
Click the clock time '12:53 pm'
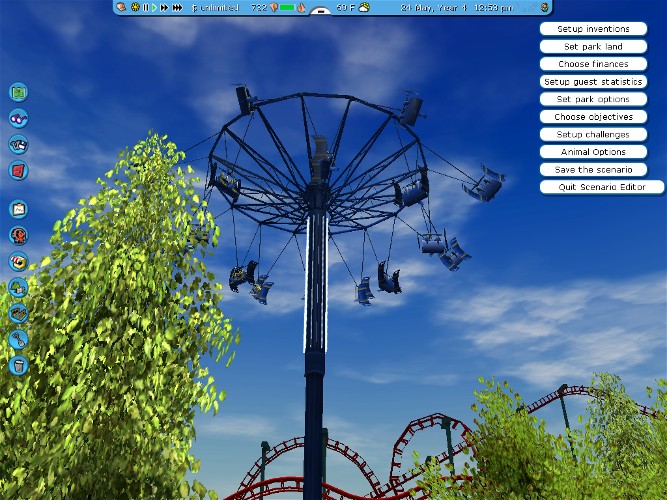pyautogui.click(x=493, y=8)
